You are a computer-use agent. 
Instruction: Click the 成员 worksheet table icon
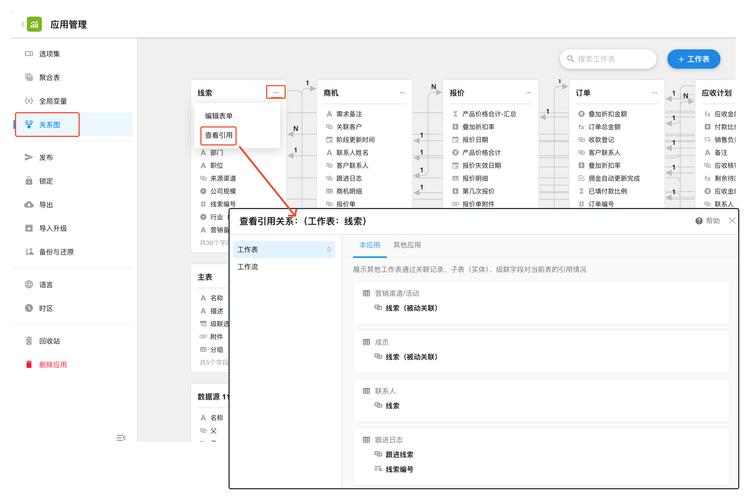366,342
